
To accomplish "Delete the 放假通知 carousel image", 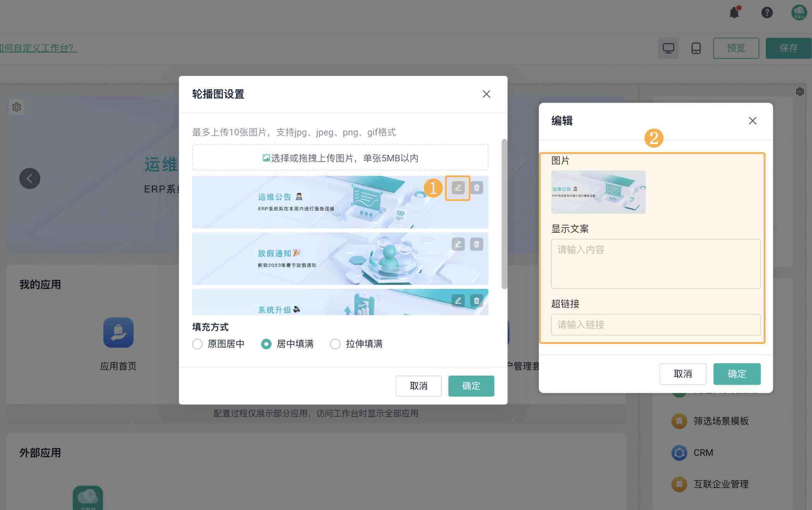I will [x=477, y=244].
